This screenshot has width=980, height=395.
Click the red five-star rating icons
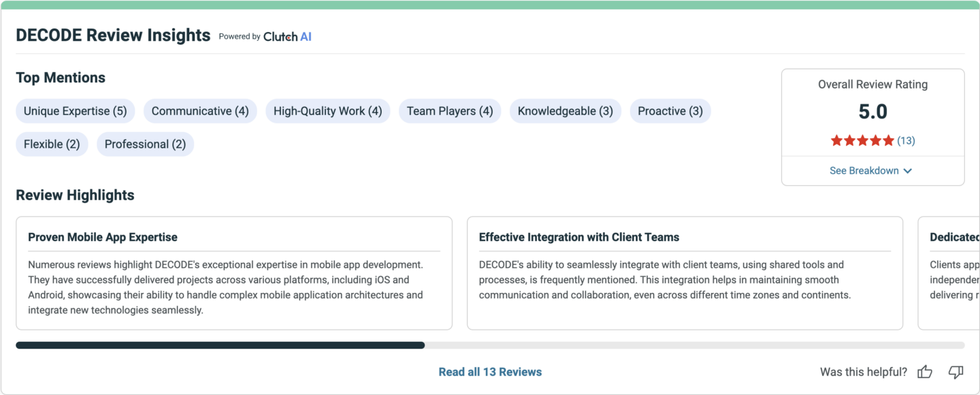coord(862,141)
